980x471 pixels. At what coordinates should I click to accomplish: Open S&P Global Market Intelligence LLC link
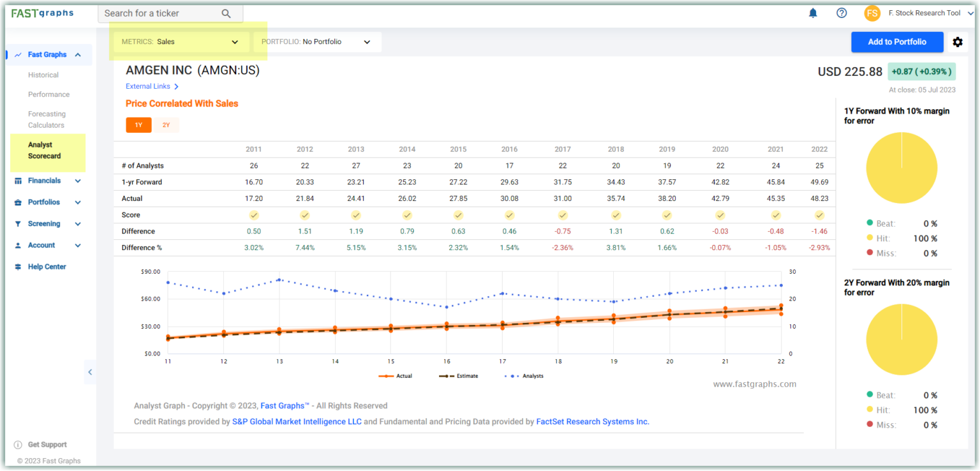297,422
